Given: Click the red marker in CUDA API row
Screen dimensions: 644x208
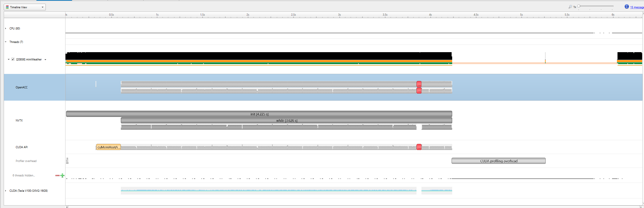Looking at the screenshot, I should click(419, 147).
